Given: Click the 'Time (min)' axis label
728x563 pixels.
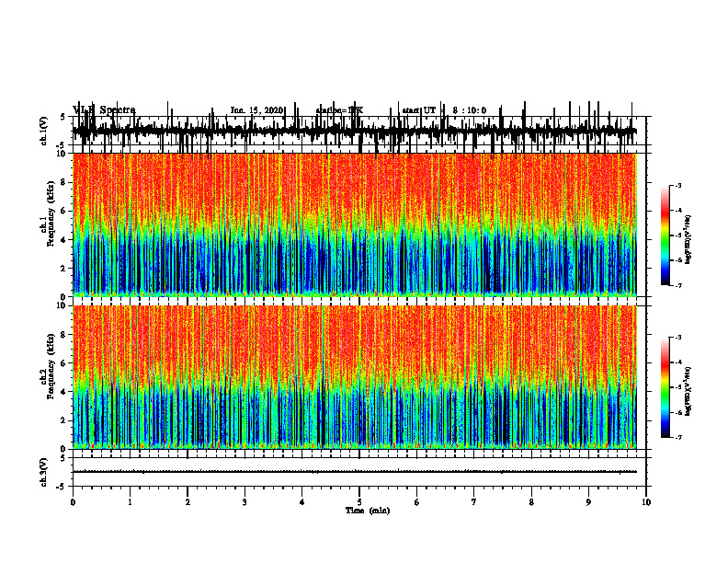Looking at the screenshot, I should click(368, 511).
